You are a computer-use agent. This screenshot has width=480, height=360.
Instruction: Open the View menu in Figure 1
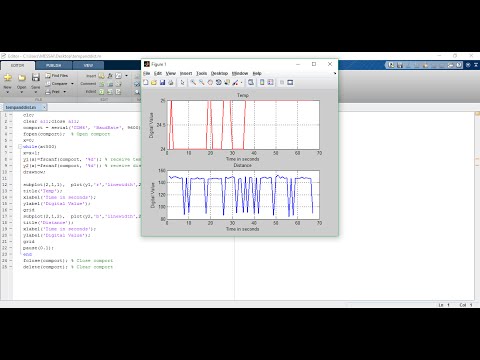coord(171,73)
